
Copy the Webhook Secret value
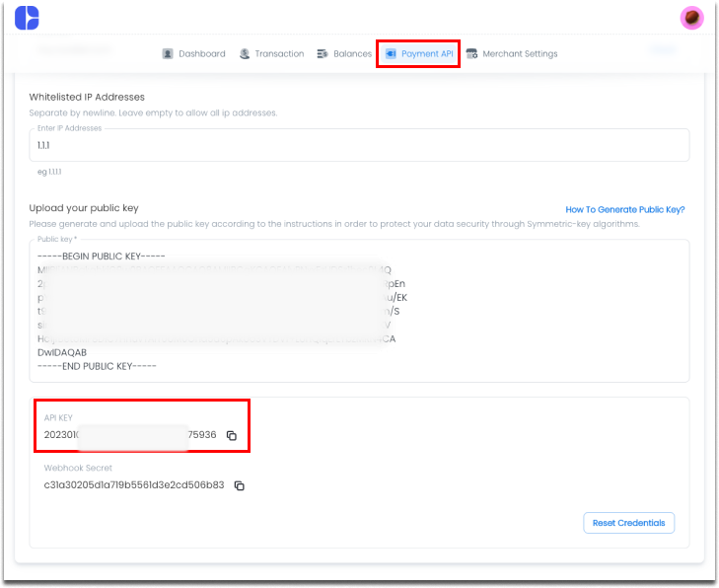(240, 485)
